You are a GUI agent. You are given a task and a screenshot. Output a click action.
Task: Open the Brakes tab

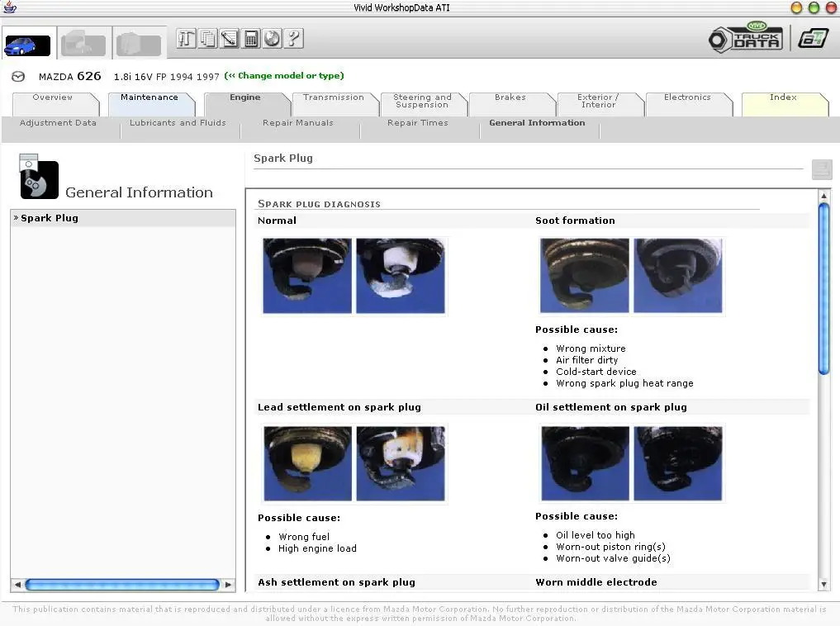[x=510, y=97]
